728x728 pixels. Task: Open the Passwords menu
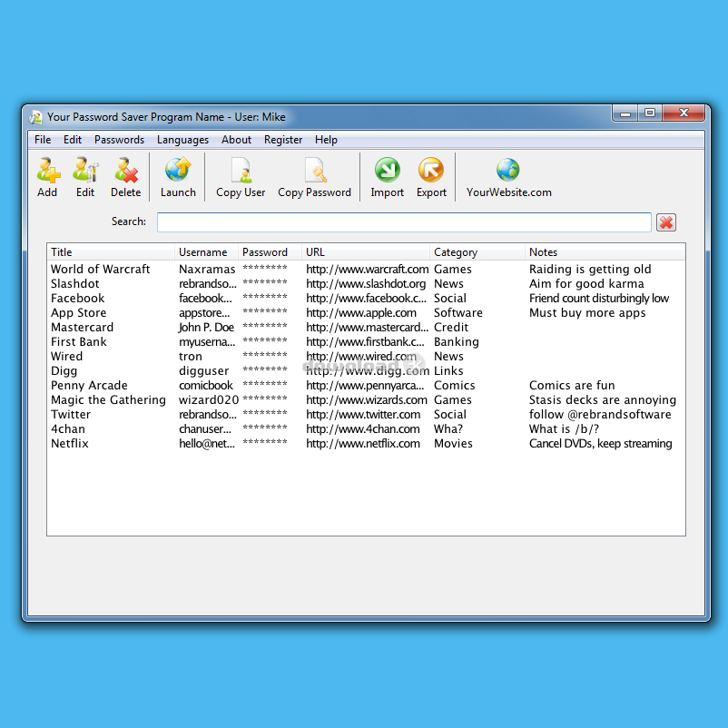119,140
